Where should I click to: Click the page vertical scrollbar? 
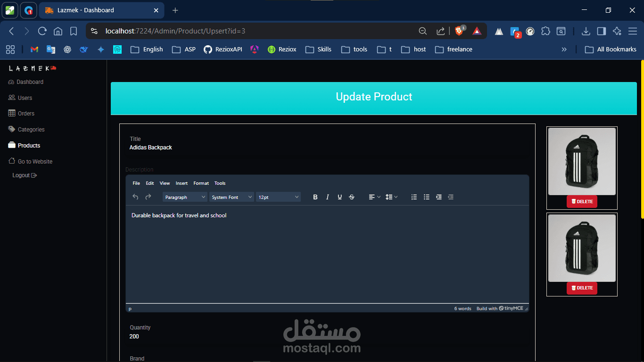pos(642,140)
